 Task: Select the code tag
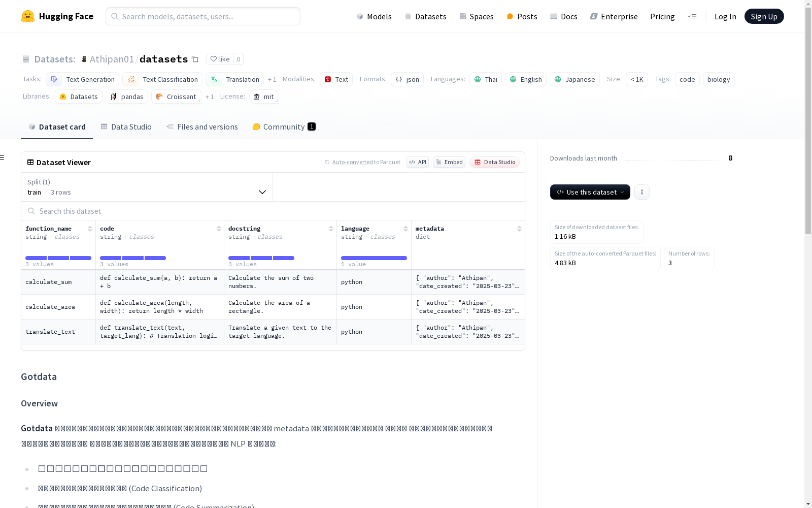point(687,79)
